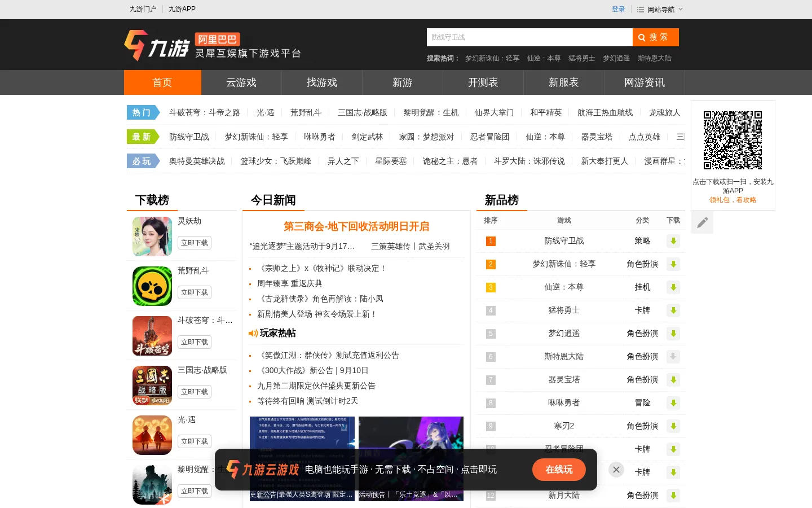
Task: Switch to 首页 navigation tab
Action: [x=162, y=82]
